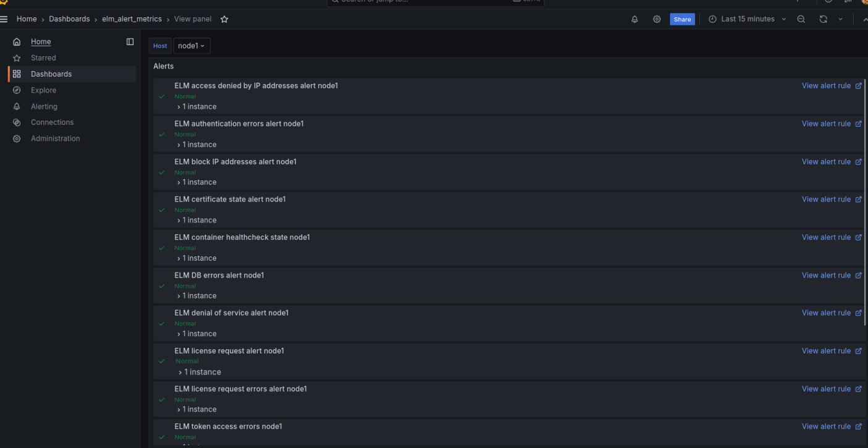868x448 pixels.
Task: Click the blue Share button
Action: click(x=682, y=19)
